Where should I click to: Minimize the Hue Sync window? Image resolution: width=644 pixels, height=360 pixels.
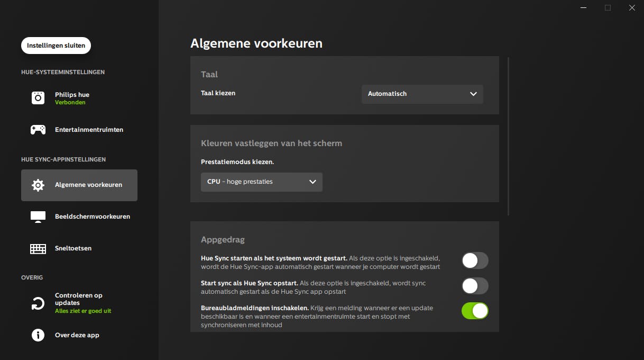point(584,7)
